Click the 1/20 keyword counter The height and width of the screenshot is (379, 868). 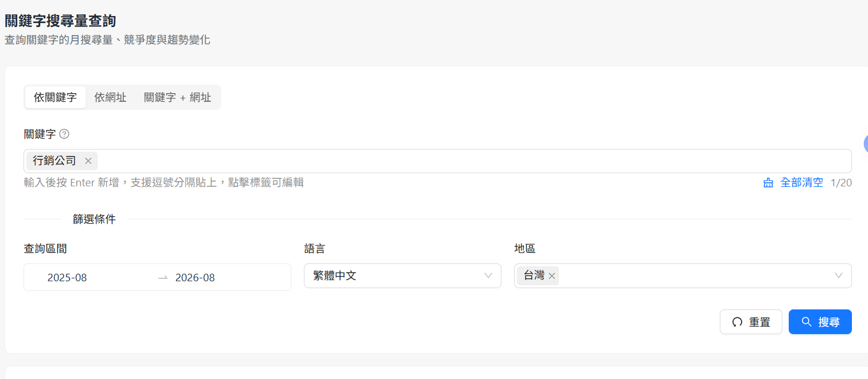pyautogui.click(x=841, y=183)
